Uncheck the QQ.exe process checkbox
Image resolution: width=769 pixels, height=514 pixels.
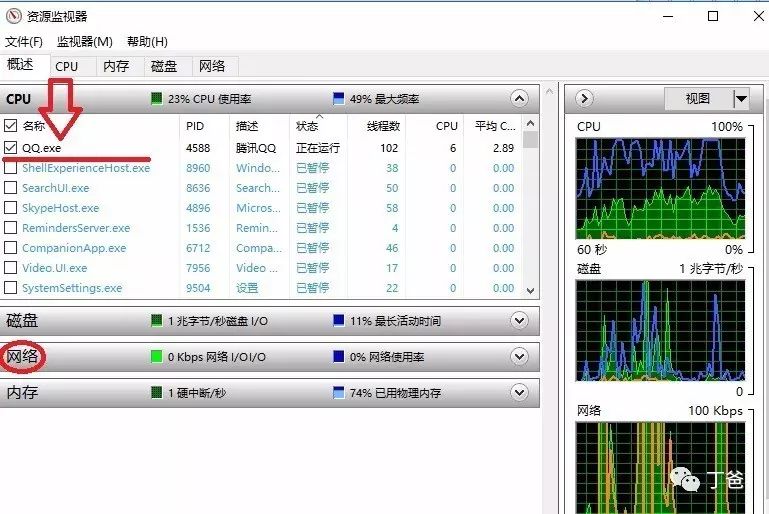click(11, 148)
